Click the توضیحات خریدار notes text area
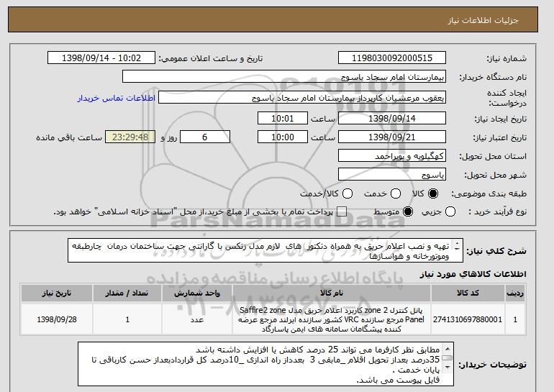The image size is (554, 392). coord(265,364)
